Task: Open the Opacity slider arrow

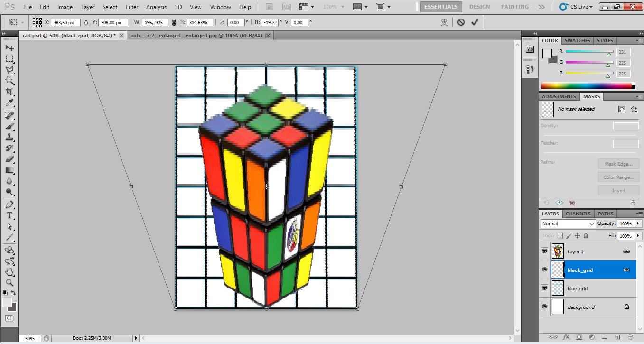Action: pyautogui.click(x=637, y=223)
